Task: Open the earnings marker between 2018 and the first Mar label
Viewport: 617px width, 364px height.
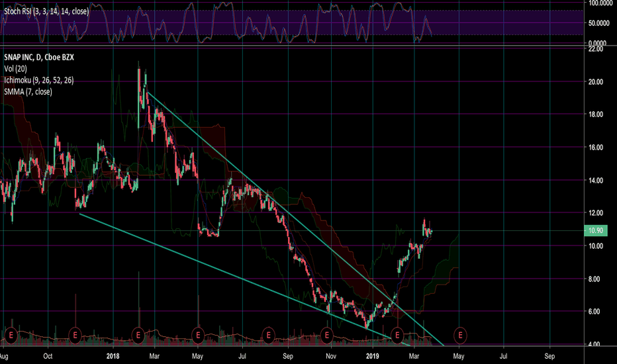Action: [138, 336]
